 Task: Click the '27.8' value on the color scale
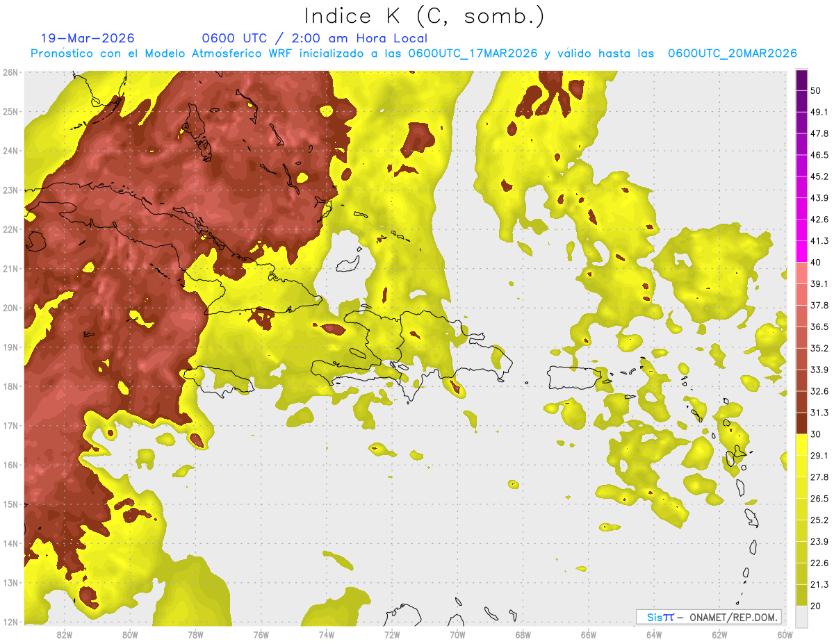tap(819, 477)
